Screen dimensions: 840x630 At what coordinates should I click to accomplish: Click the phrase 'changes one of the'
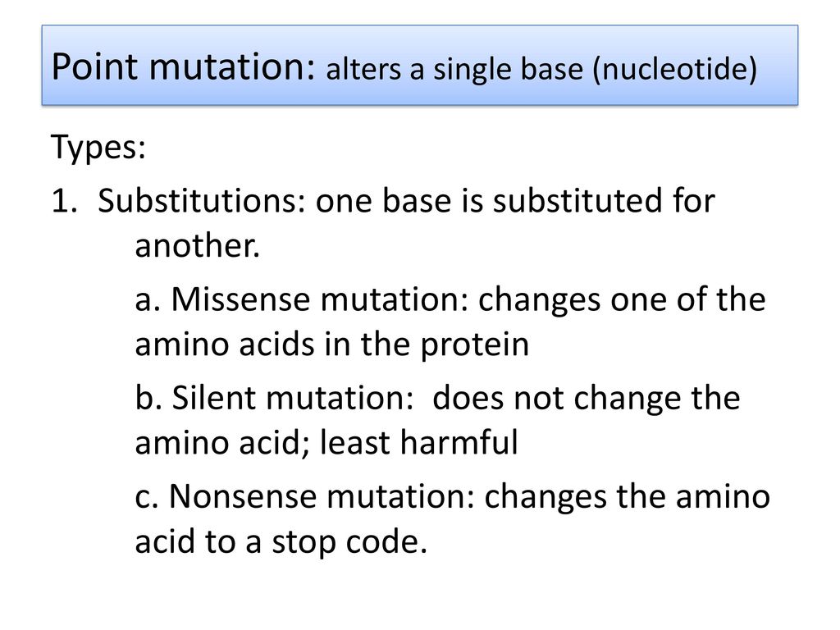[x=622, y=300]
